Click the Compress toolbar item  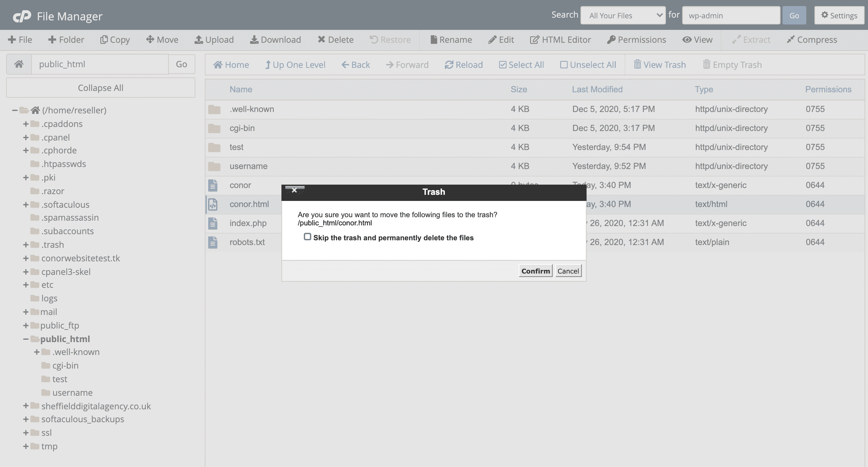(812, 40)
